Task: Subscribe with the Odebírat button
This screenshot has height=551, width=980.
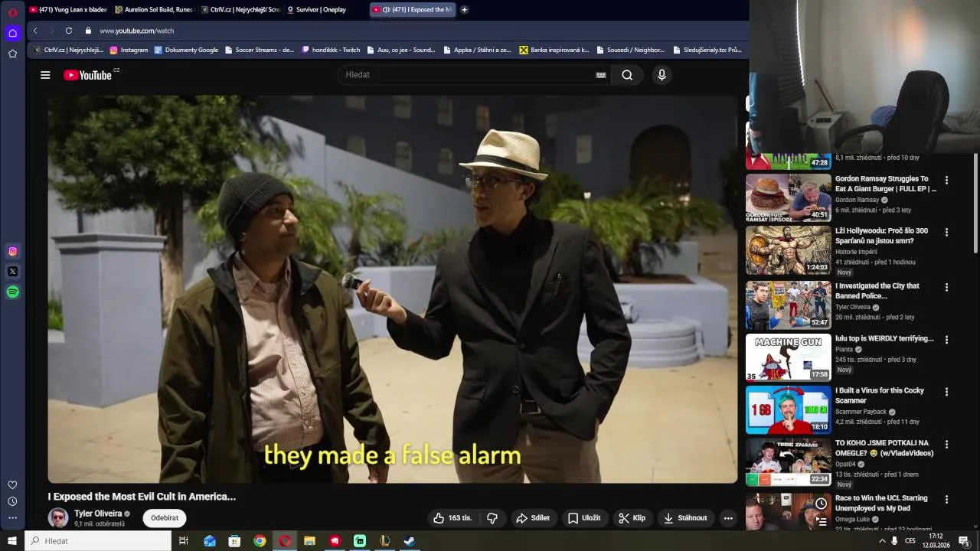Action: [x=165, y=518]
